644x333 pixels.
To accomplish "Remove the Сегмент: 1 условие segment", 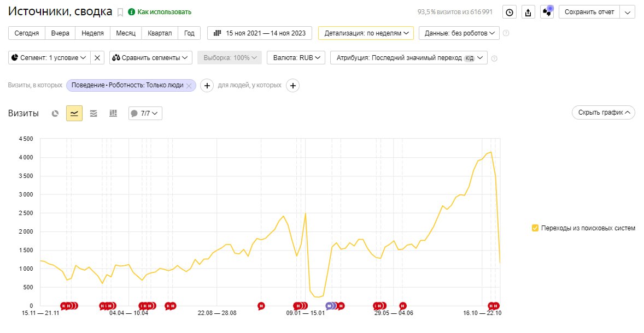I will pos(97,58).
